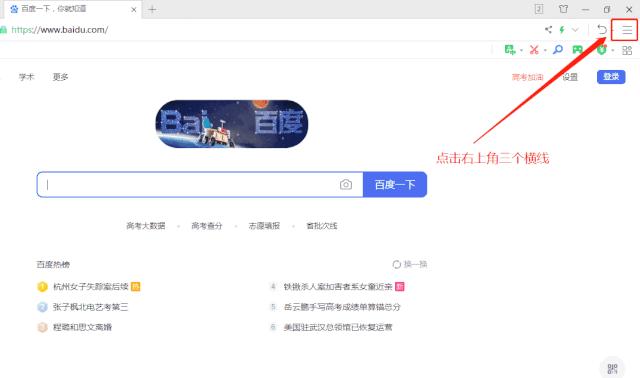Click the green shield security icon

(601, 50)
